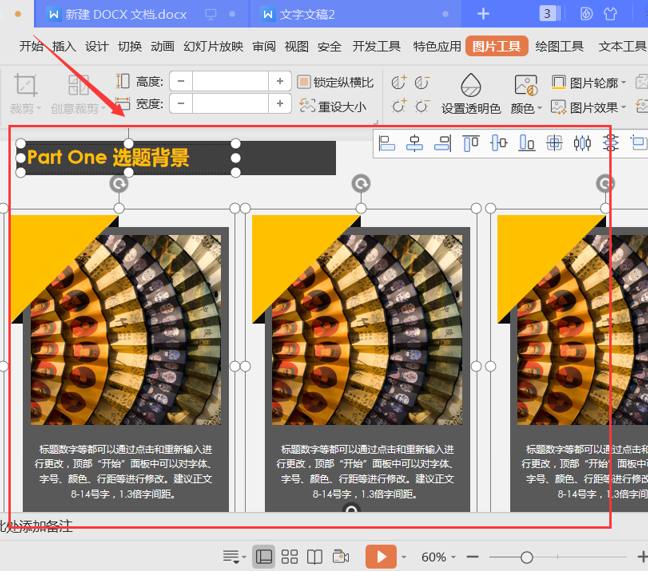Decrease width with minus button
This screenshot has height=572, width=648.
pos(181,103)
